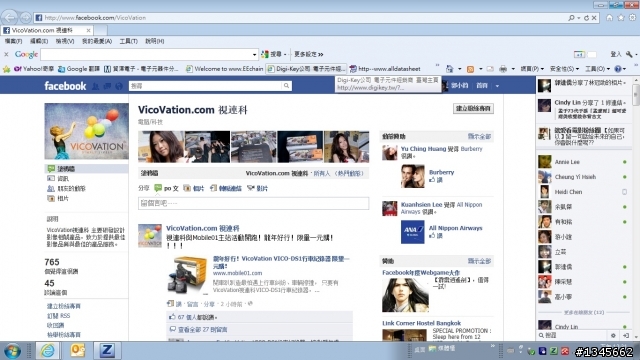Open www.mobile01.com link in post

click(238, 273)
